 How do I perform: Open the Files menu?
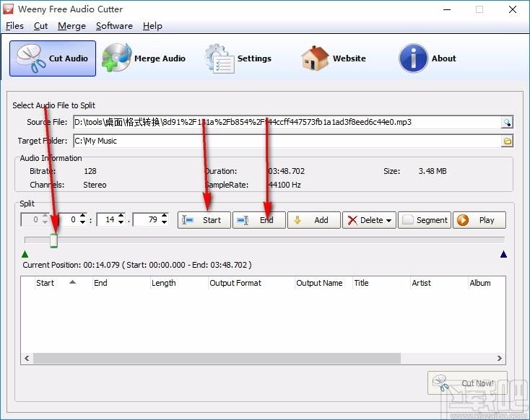click(x=14, y=26)
